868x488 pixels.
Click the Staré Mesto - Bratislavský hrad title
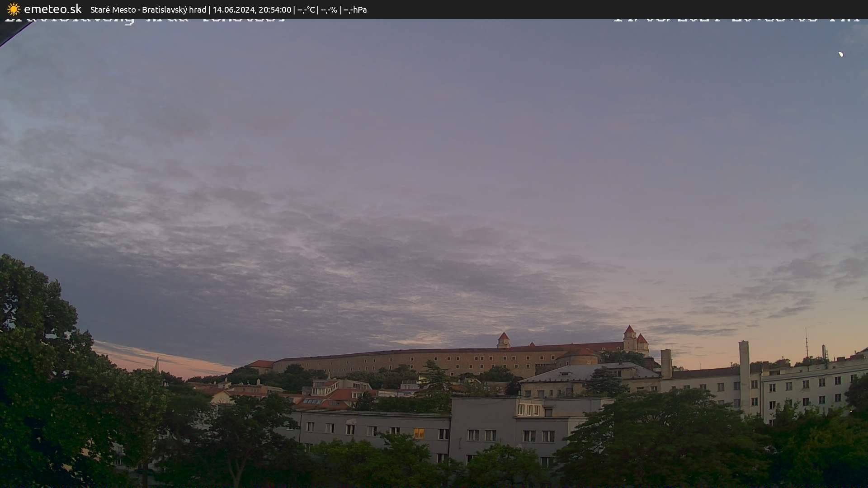(x=148, y=9)
